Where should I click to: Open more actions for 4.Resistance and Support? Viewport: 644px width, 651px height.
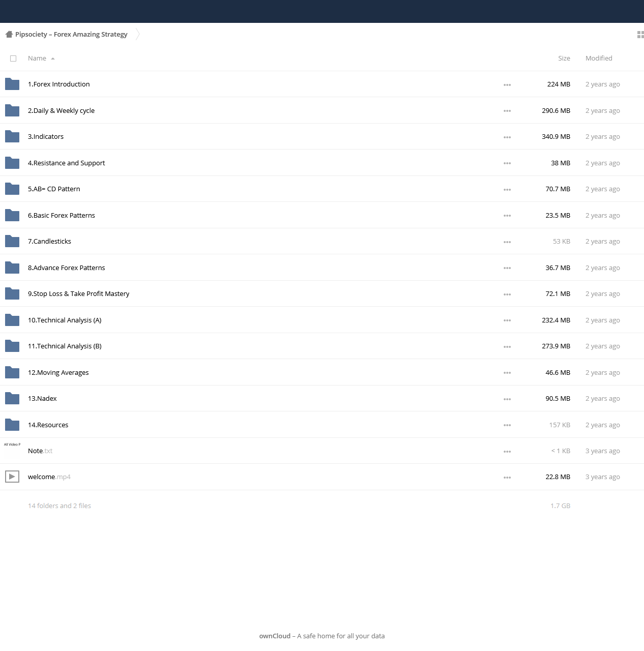point(507,163)
